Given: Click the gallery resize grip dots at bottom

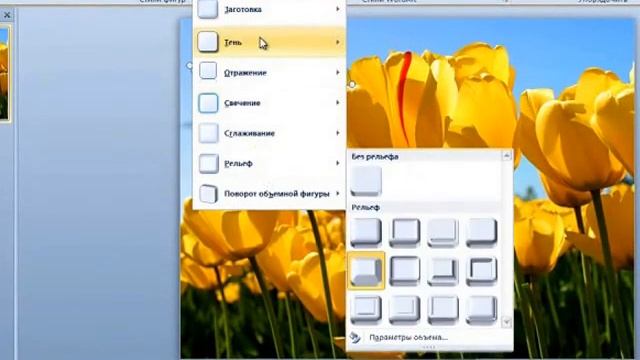Looking at the screenshot, I should (x=429, y=347).
